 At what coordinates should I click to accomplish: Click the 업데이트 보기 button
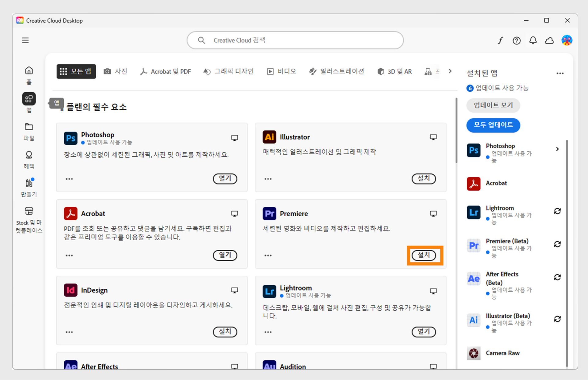(493, 105)
